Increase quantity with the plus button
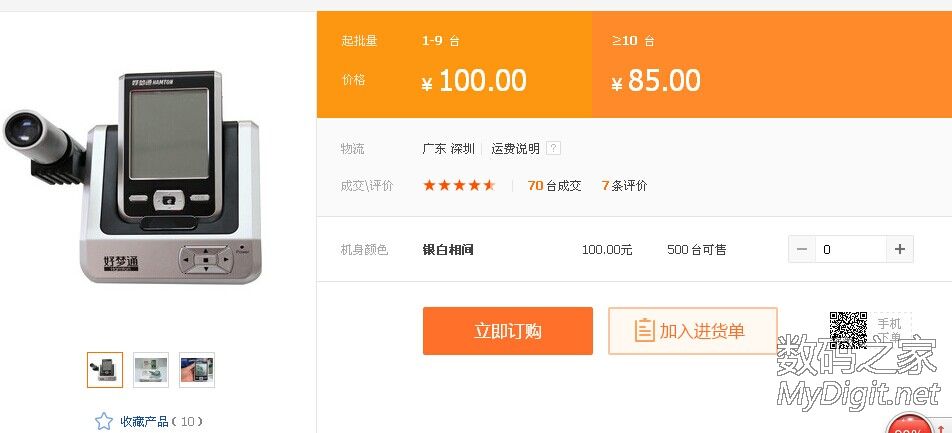This screenshot has width=952, height=433. point(899,249)
